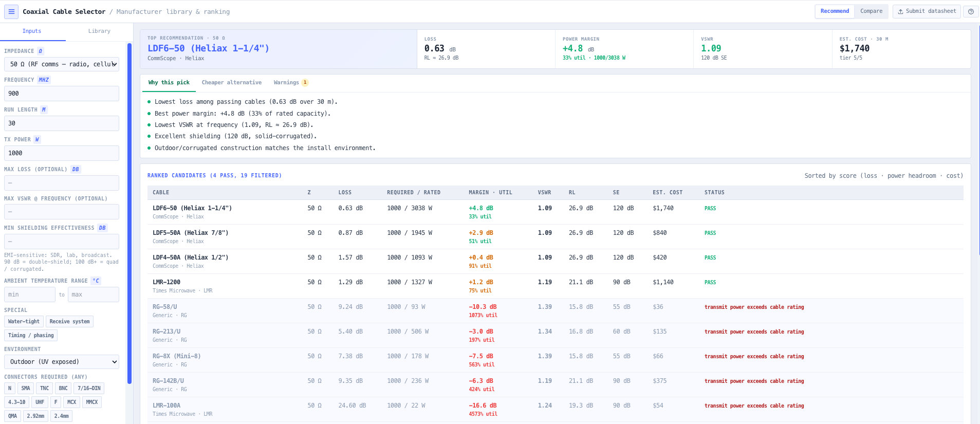
Task: Select the Why this pick tab
Action: 169,83
